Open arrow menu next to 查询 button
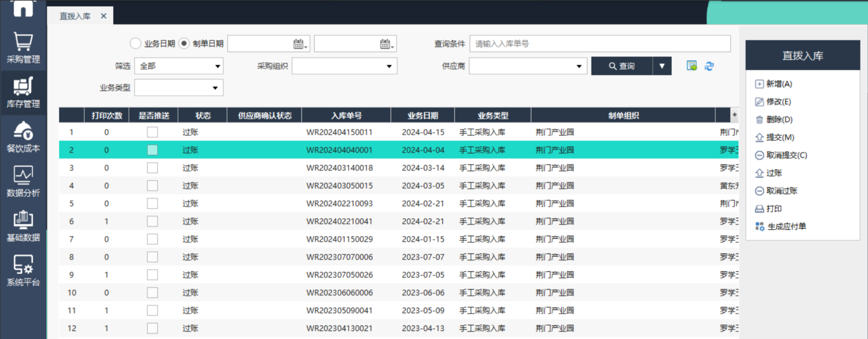The height and width of the screenshot is (339, 868). point(662,66)
